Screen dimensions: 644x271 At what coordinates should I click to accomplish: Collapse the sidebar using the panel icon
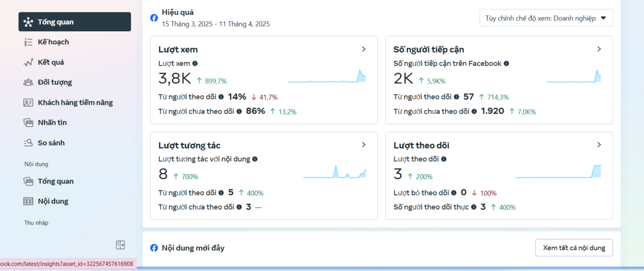[x=121, y=245]
